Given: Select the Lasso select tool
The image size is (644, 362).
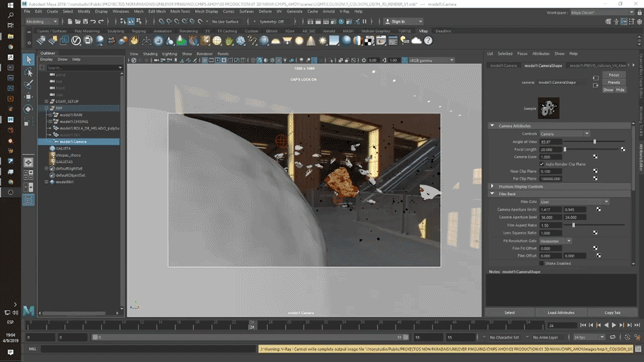Looking at the screenshot, I should point(28,72).
